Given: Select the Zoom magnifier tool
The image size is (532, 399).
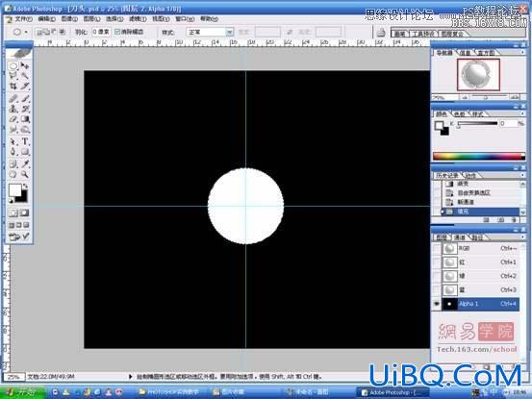Looking at the screenshot, I should point(25,174).
